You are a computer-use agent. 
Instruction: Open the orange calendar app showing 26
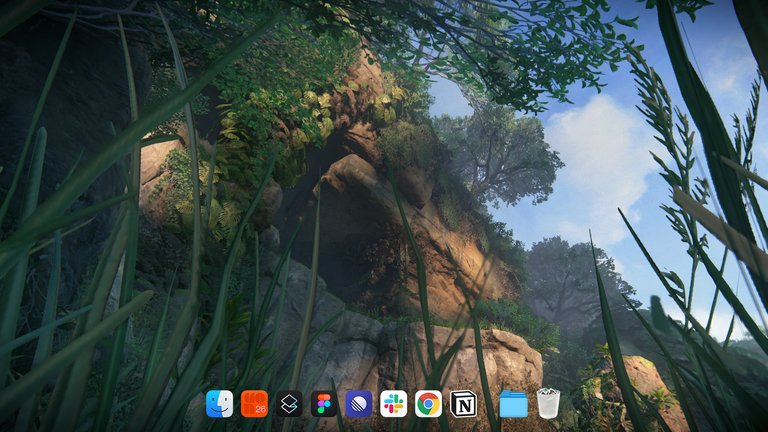254,404
